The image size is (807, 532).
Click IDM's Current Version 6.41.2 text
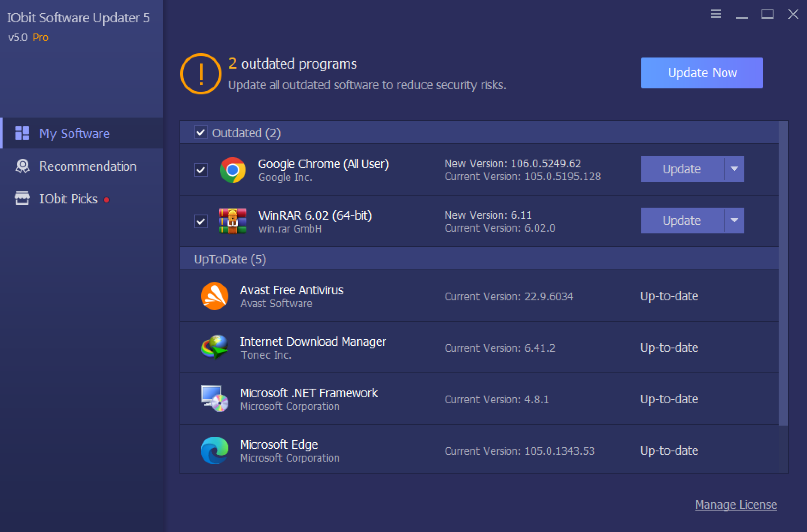point(500,348)
